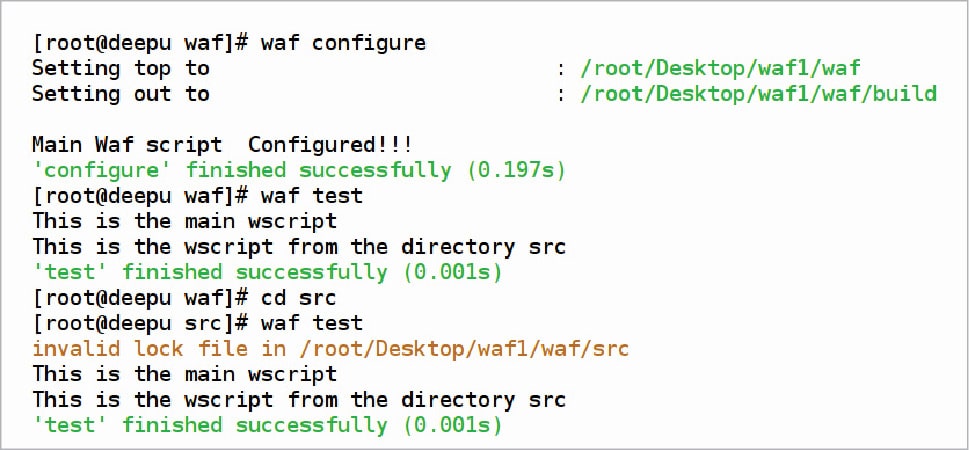Click the "Setting out to" label
The width and height of the screenshot is (969, 450).
[120, 94]
